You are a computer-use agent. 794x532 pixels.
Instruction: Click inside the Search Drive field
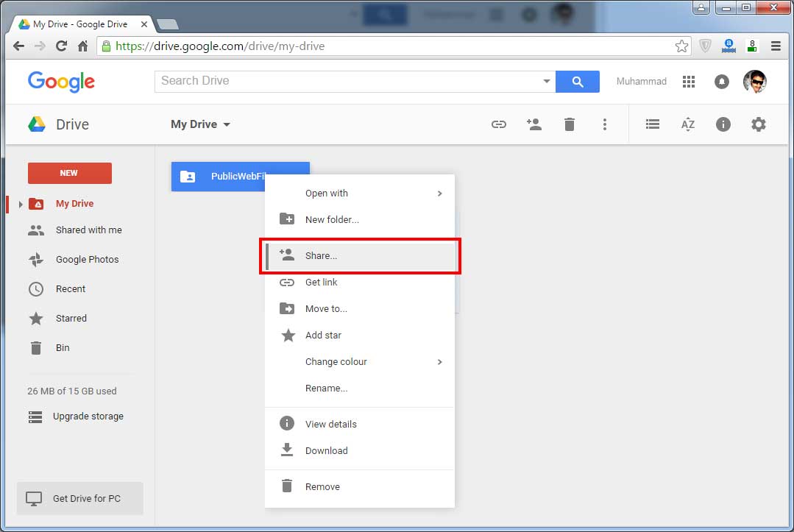click(x=331, y=82)
